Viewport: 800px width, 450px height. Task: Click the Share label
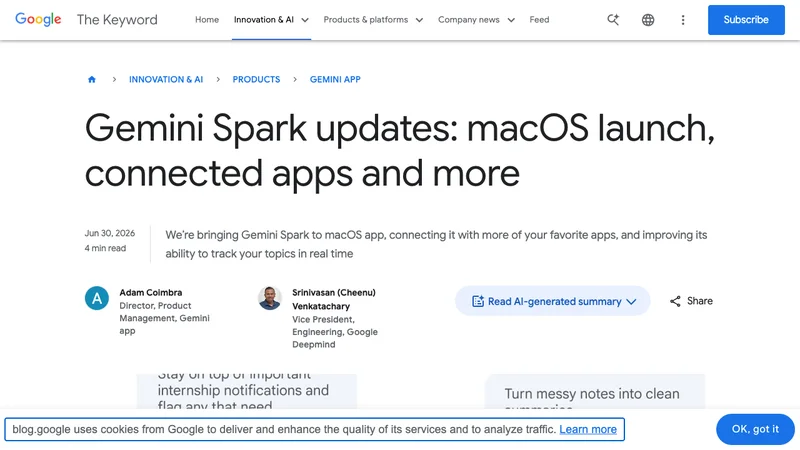(699, 301)
